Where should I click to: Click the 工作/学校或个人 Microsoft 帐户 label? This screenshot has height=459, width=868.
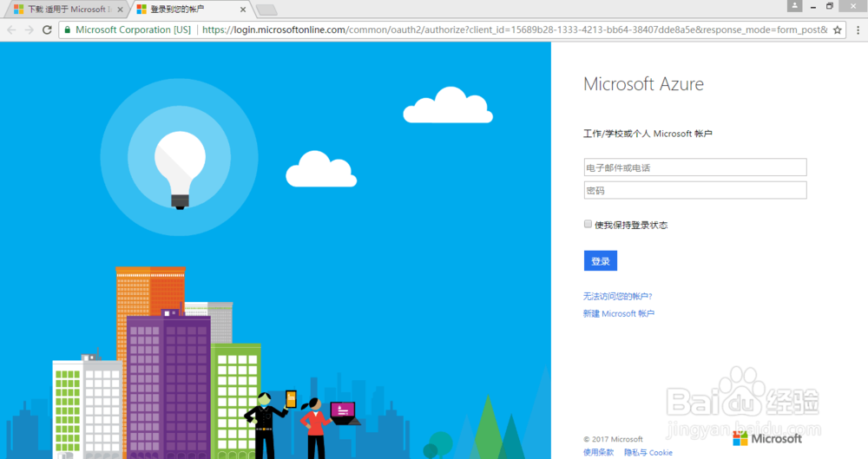(648, 134)
